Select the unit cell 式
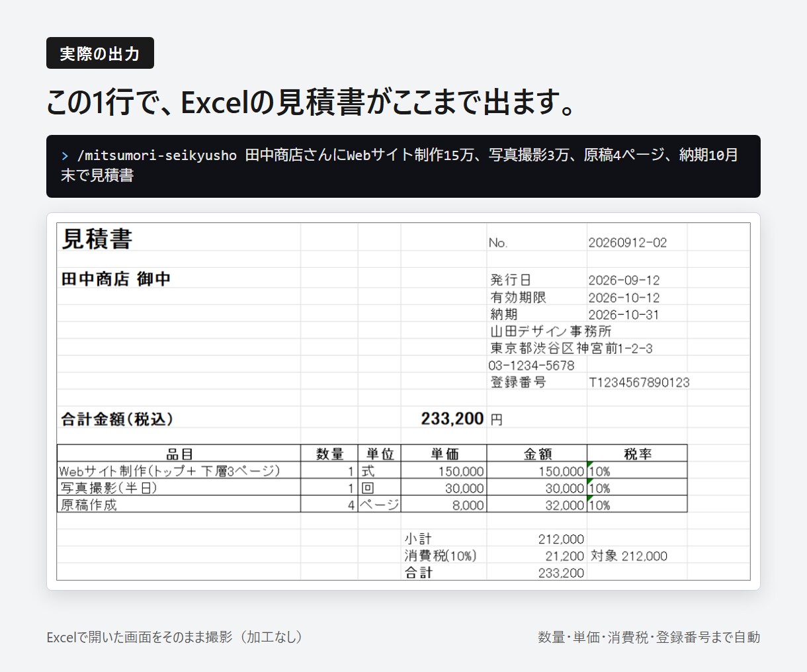Screen dimensions: 807x672 coord(380,471)
